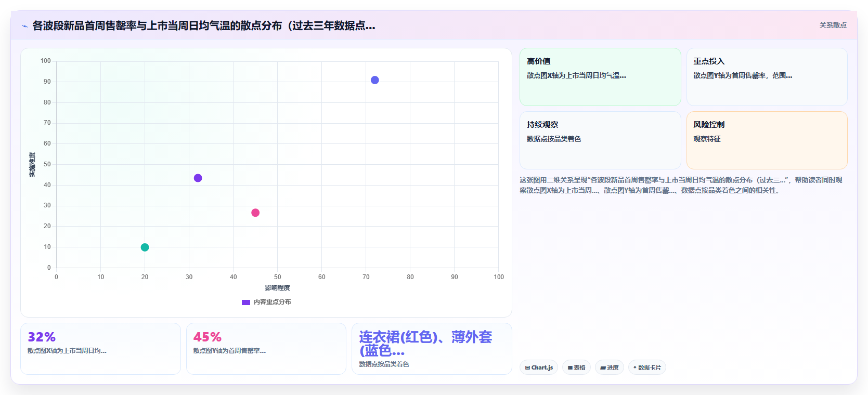This screenshot has height=395, width=868.
Task: Toggle the 内容重点分布 legend color swatch
Action: 246,302
